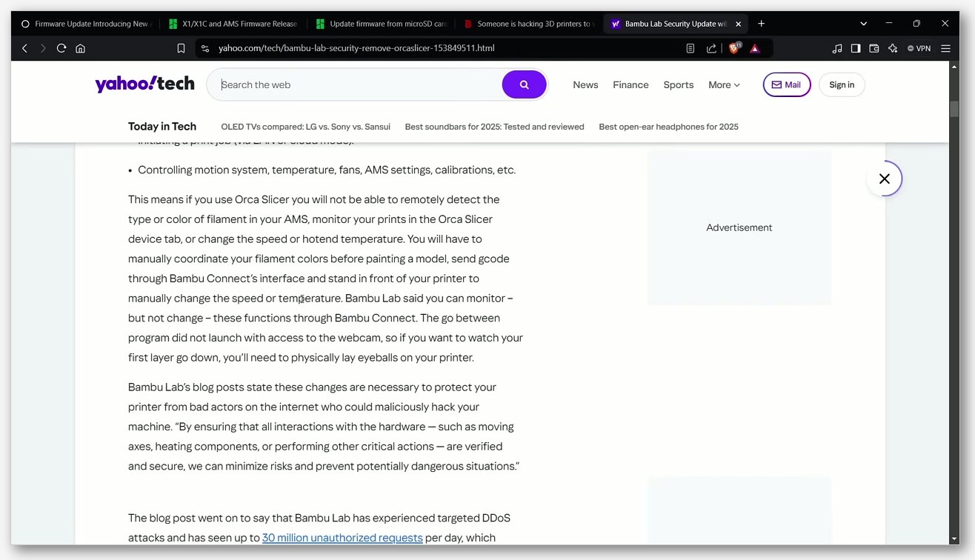This screenshot has width=975, height=560.
Task: Toggle the browser sidebar panel
Action: coord(856,48)
